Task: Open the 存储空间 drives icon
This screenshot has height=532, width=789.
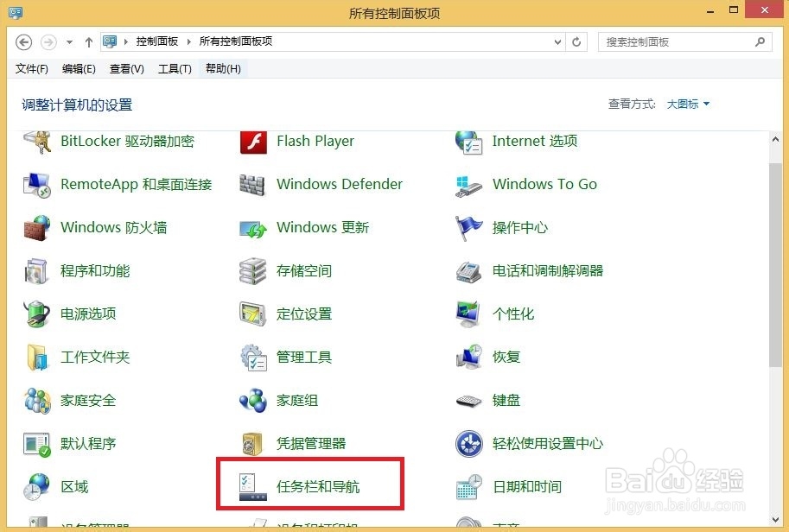Action: click(x=252, y=271)
